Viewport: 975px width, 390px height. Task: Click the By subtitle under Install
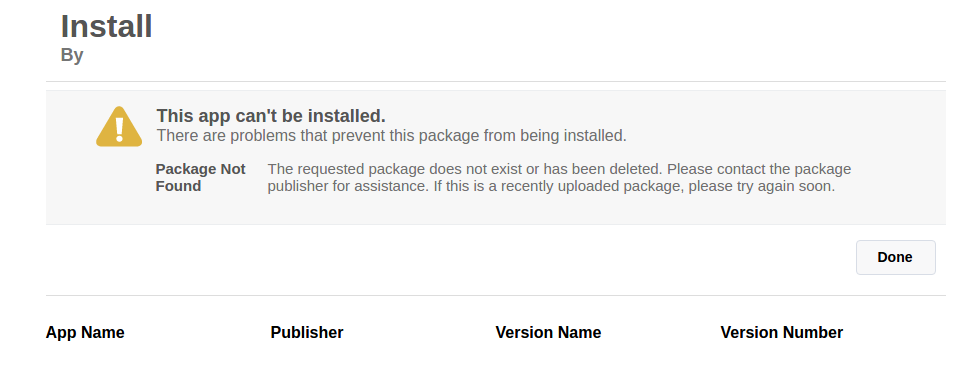point(72,55)
